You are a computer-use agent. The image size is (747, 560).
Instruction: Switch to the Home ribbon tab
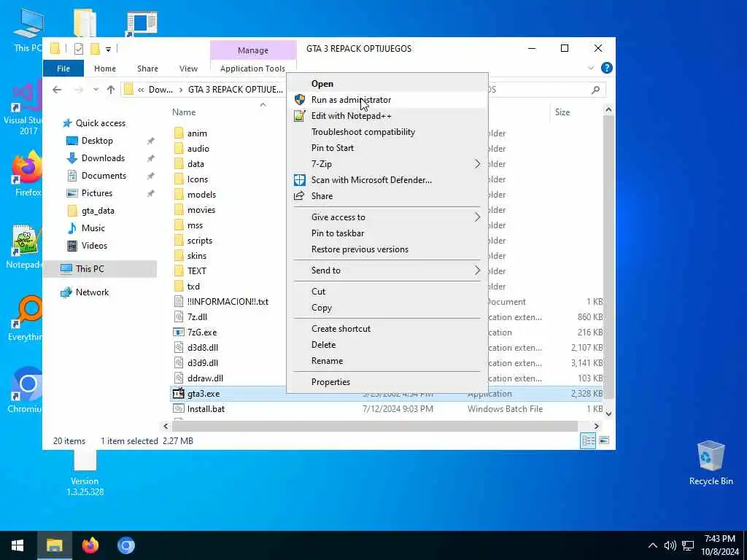pos(105,69)
